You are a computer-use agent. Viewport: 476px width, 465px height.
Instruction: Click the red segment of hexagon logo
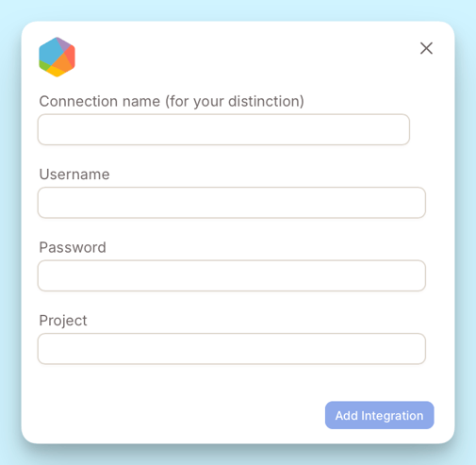tap(71, 58)
